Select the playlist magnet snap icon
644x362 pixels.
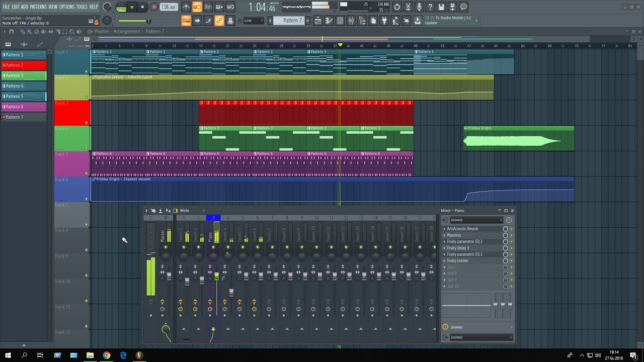click(12, 31)
